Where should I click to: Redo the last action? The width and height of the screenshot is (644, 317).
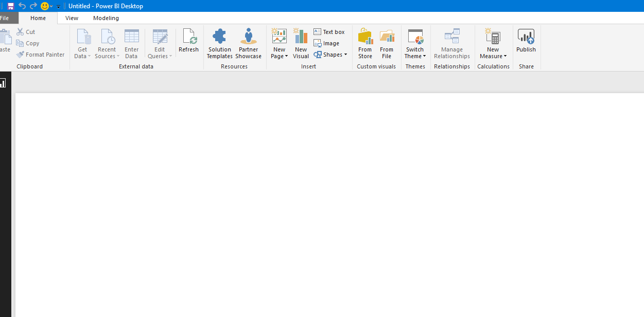pos(33,6)
